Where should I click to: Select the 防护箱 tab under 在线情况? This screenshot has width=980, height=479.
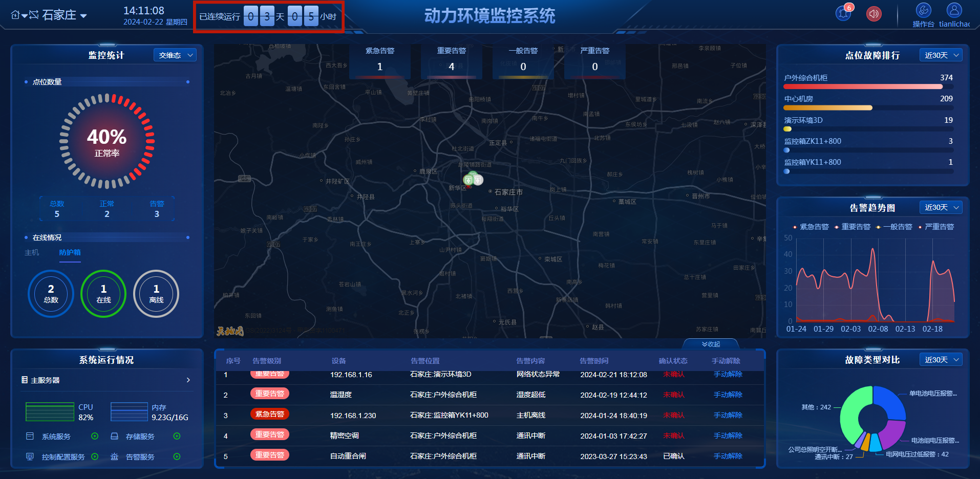click(x=70, y=252)
